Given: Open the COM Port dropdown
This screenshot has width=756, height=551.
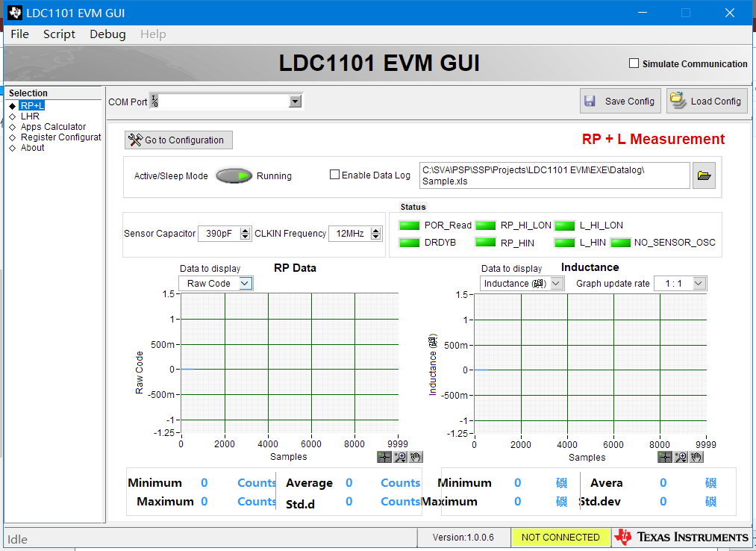Looking at the screenshot, I should click(x=295, y=101).
